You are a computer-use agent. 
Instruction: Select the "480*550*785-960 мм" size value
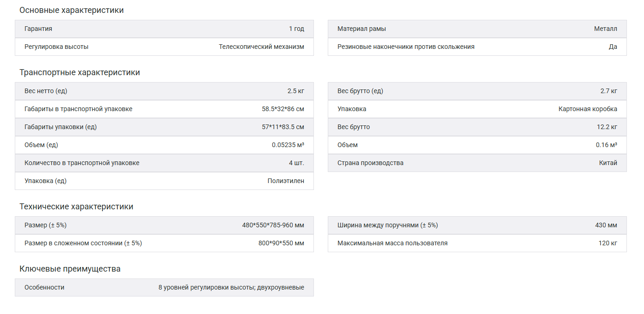click(273, 225)
